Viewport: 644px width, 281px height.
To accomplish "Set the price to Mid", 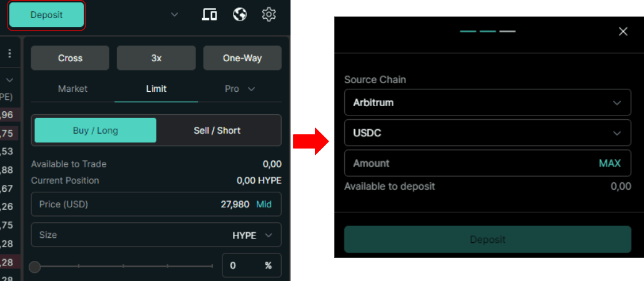I will tap(264, 204).
